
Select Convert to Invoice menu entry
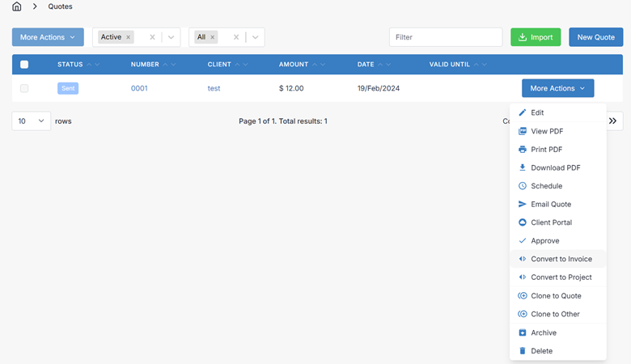click(x=557, y=259)
